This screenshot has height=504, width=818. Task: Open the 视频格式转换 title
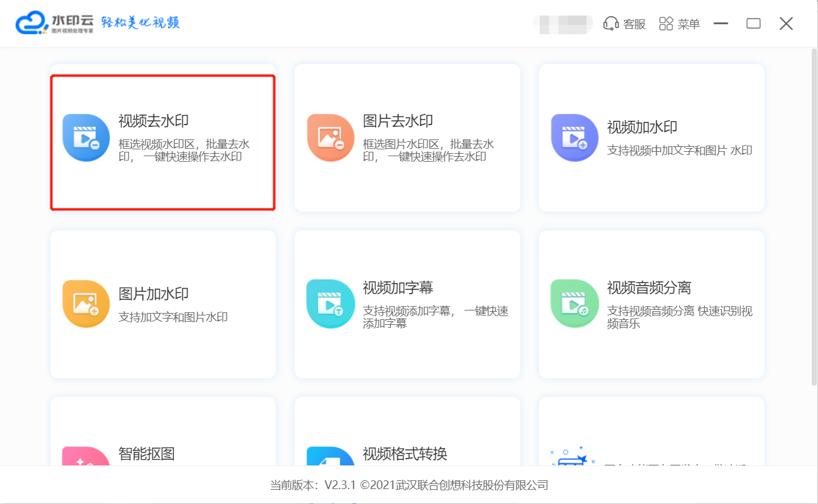405,454
